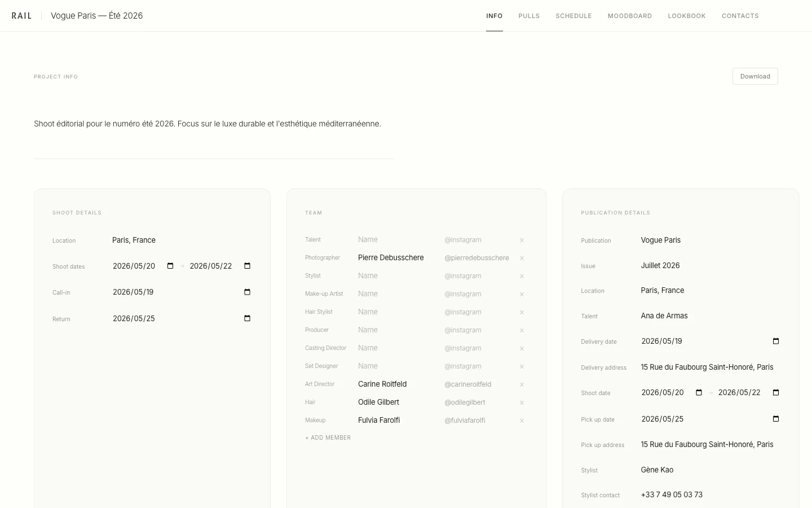Viewport: 812px width, 508px height.
Task: Remove the Hair Odile Gilbert row
Action: tap(522, 402)
